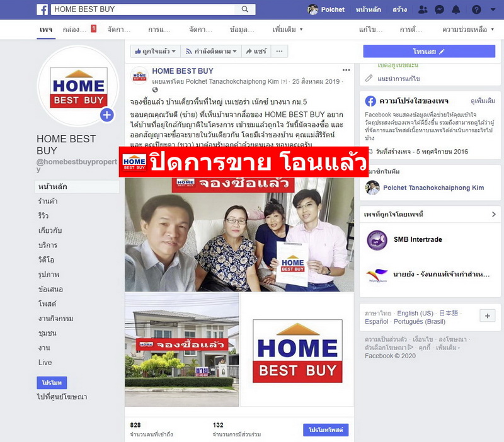This screenshot has height=442, width=504.
Task: Expand the เพิ่มเติม more tabs dropdown
Action: (287, 30)
